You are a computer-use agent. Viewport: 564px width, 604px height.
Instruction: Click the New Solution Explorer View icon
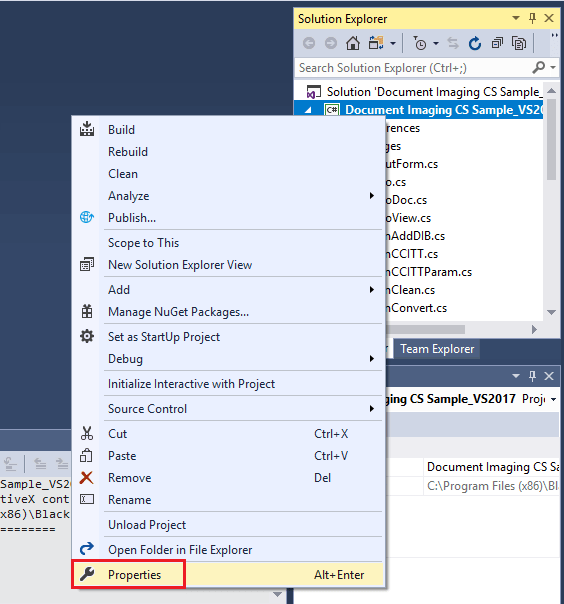pyautogui.click(x=87, y=264)
